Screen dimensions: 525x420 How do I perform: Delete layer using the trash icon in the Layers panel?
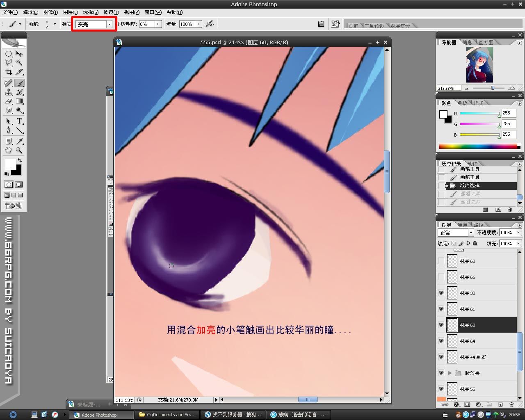[511, 404]
